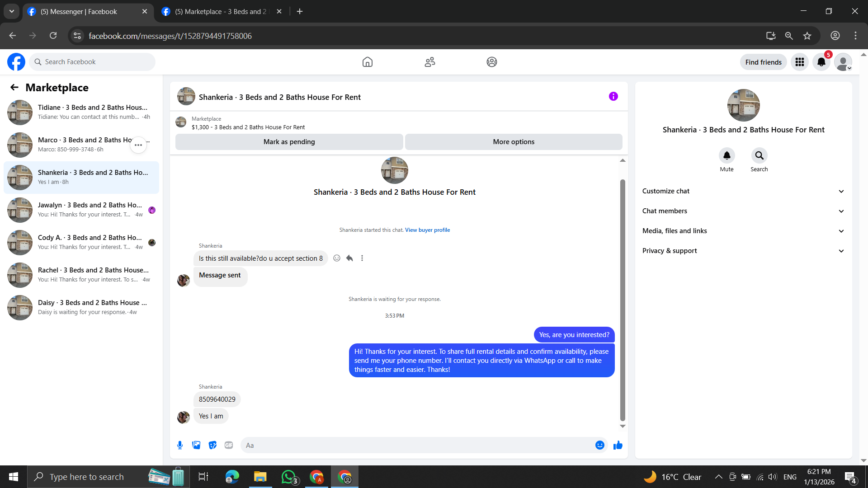React to Shankeria's first message
The width and height of the screenshot is (868, 488).
[337, 258]
